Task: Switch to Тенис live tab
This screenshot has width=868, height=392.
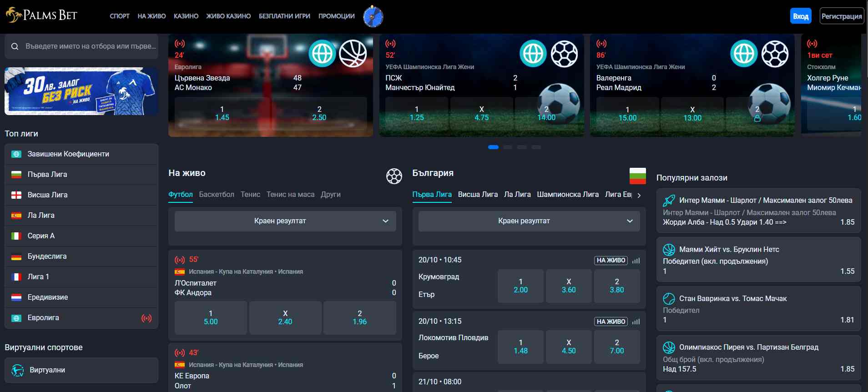Action: (x=250, y=195)
